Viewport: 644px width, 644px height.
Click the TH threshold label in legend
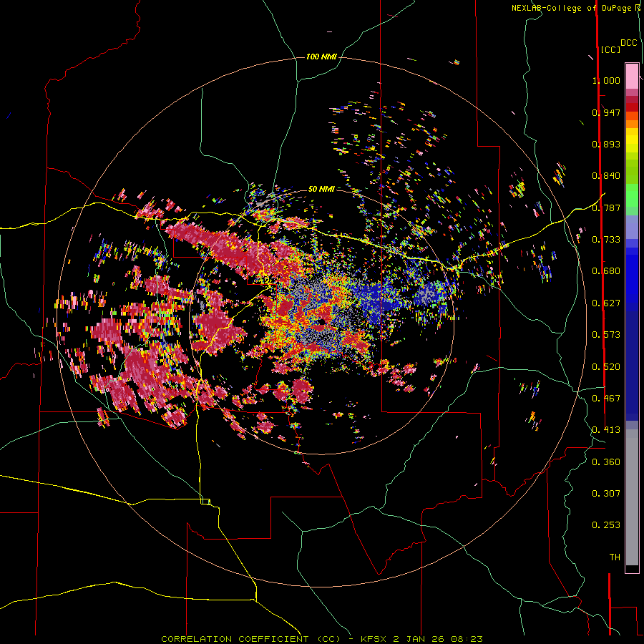[615, 557]
